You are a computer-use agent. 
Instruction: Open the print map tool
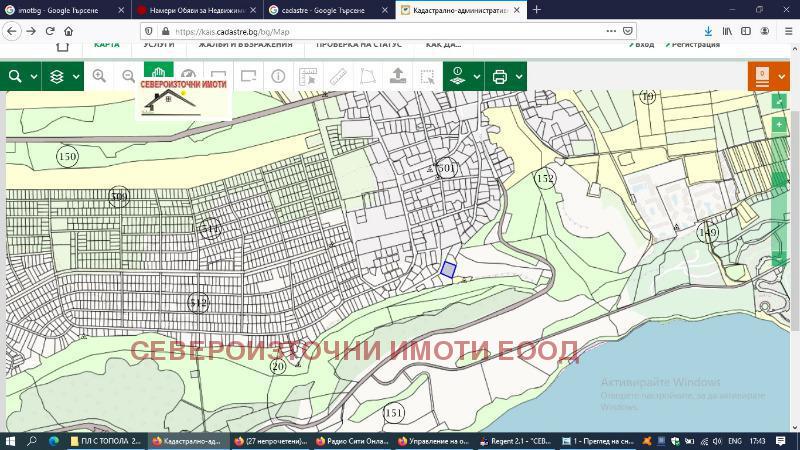pos(499,77)
